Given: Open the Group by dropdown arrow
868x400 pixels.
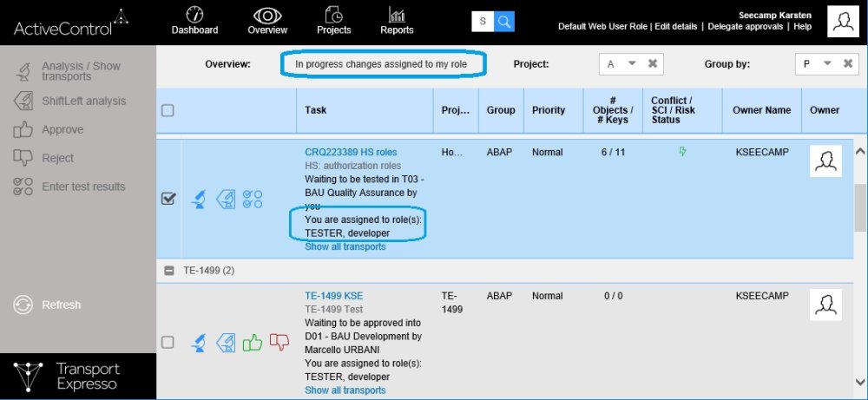Looking at the screenshot, I should [x=827, y=63].
